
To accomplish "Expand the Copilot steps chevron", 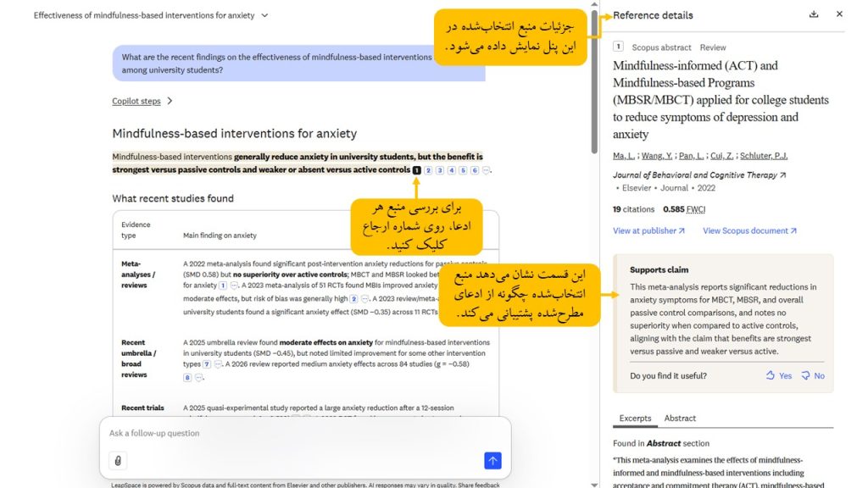I will (170, 101).
